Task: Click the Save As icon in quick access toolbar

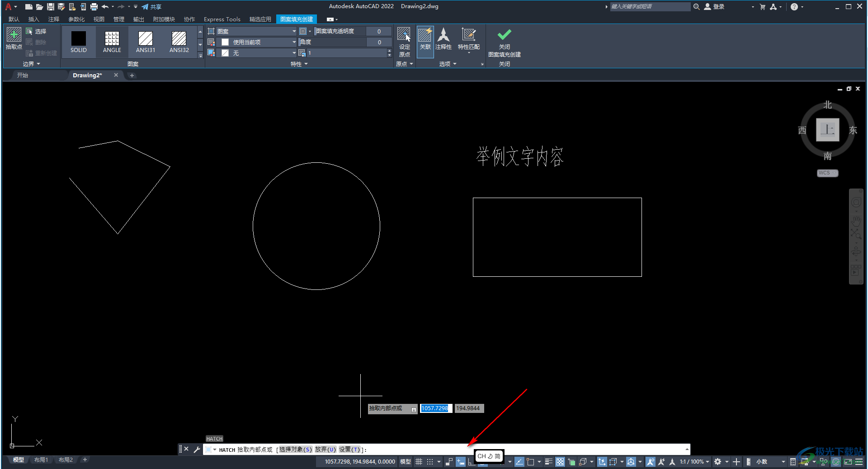Action: click(x=61, y=7)
